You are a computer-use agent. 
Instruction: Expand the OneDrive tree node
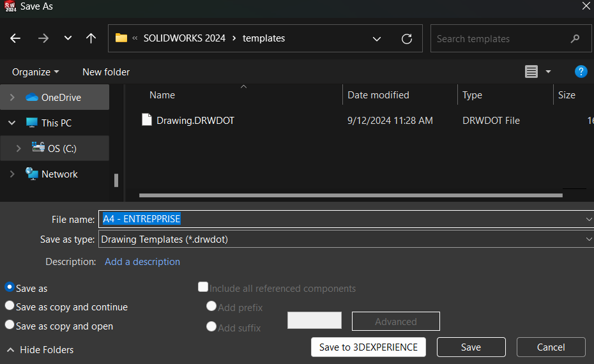point(12,98)
